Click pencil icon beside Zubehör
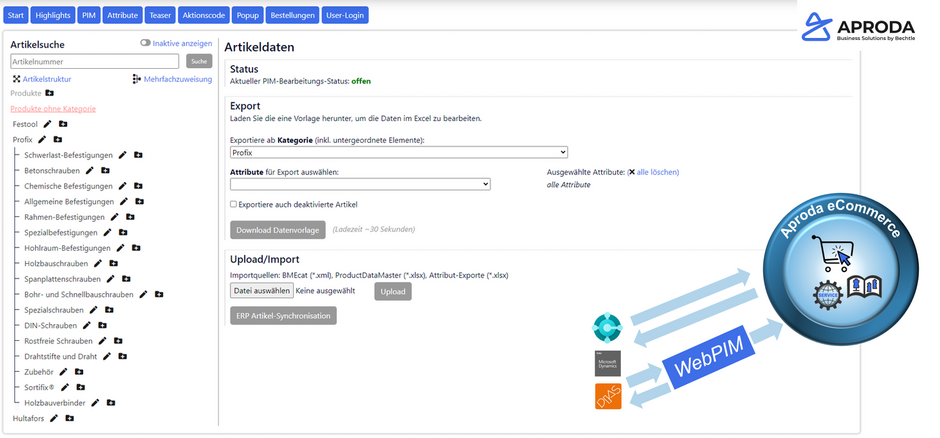 64,372
